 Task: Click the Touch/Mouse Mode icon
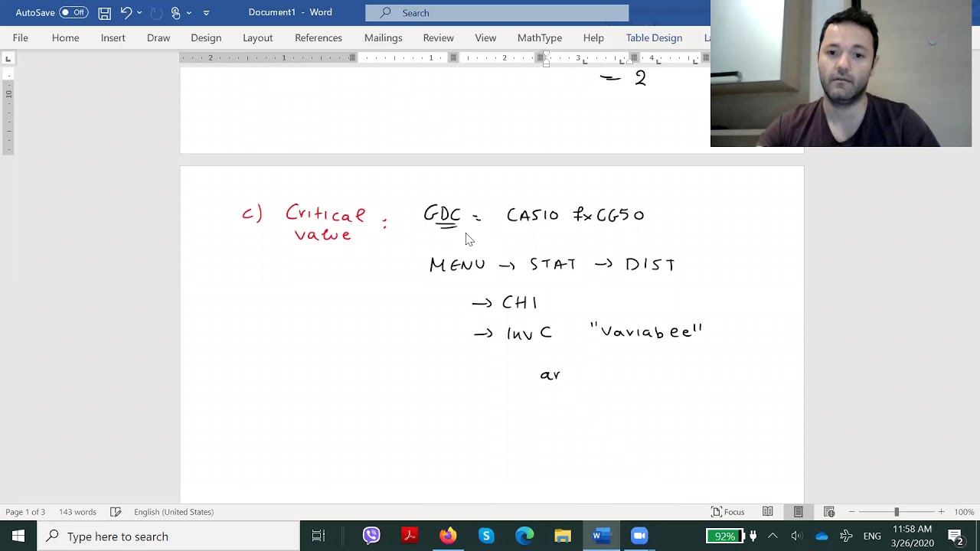coord(175,12)
